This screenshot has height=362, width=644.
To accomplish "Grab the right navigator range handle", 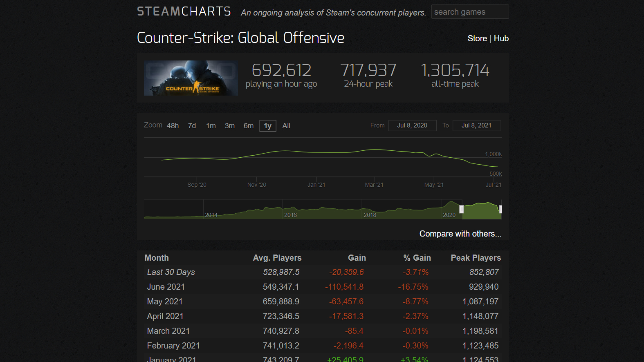I will (500, 209).
